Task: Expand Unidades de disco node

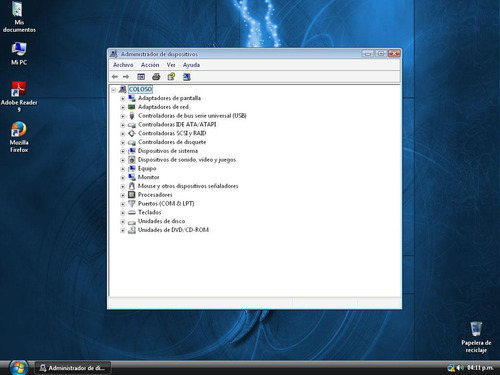Action: 122,222
